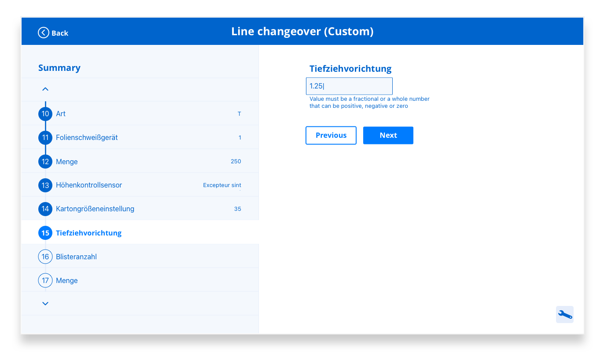Click step 13 circle icon
This screenshot has height=364, width=604.
point(45,185)
